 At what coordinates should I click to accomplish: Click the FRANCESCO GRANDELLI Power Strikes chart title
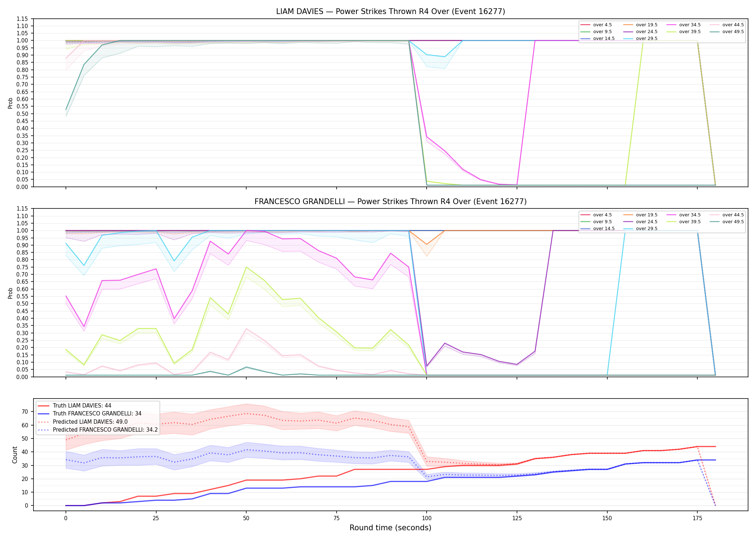tap(391, 202)
